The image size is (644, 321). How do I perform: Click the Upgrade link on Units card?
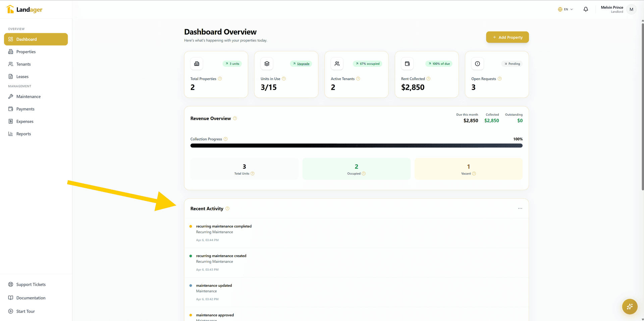pyautogui.click(x=303, y=64)
